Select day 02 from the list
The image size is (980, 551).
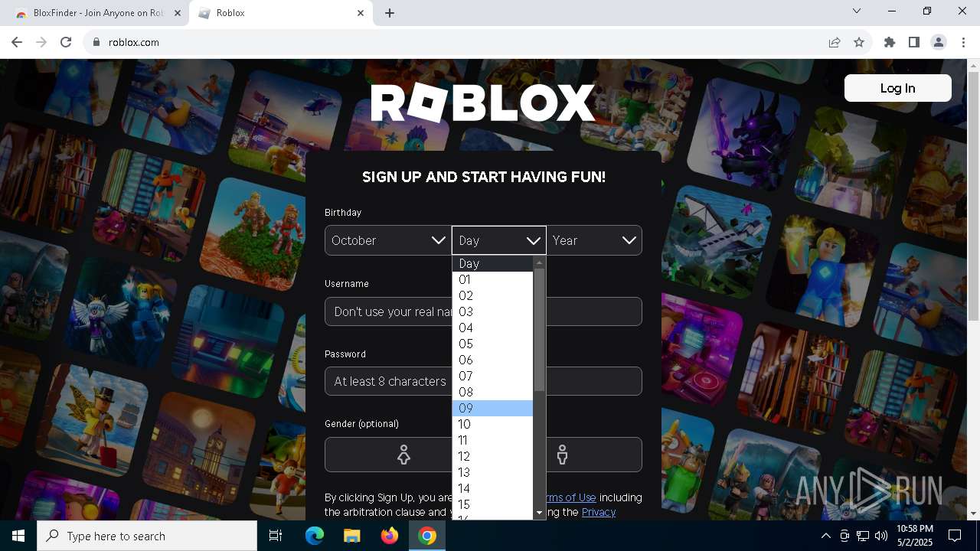click(x=492, y=295)
